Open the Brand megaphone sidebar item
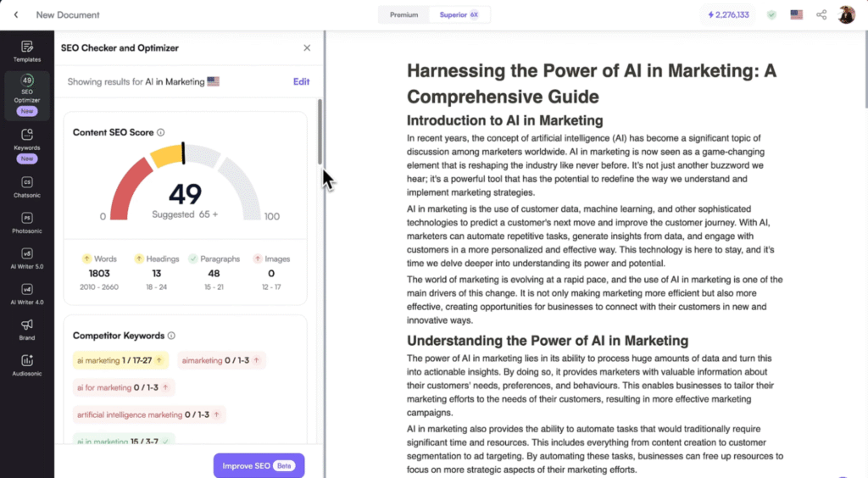The image size is (868, 478). (x=26, y=329)
